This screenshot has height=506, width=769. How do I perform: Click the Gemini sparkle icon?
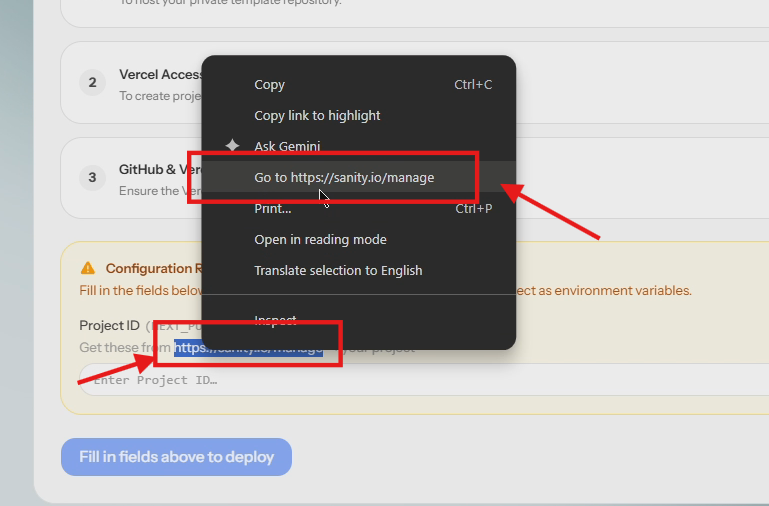pos(232,146)
